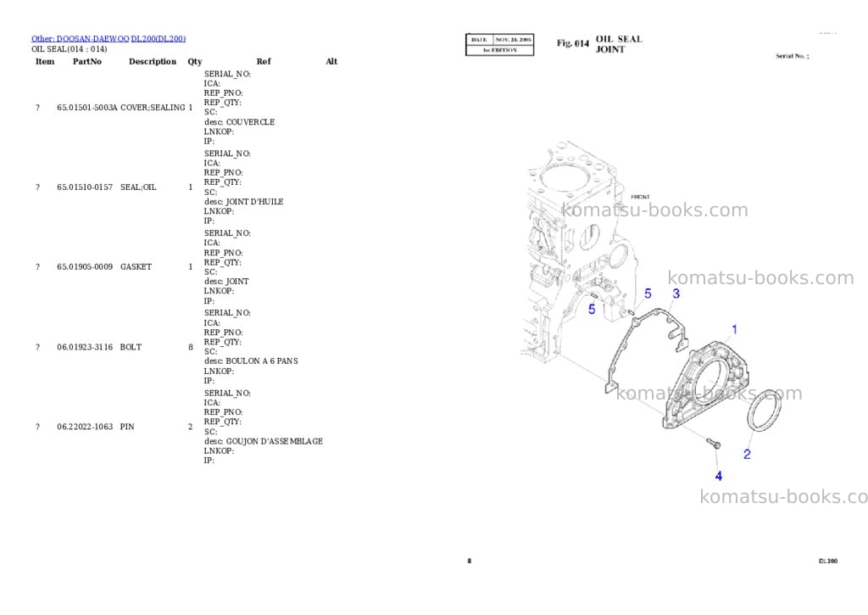Select part number 65.01905-0009
The width and height of the screenshot is (868, 615).
coord(85,267)
